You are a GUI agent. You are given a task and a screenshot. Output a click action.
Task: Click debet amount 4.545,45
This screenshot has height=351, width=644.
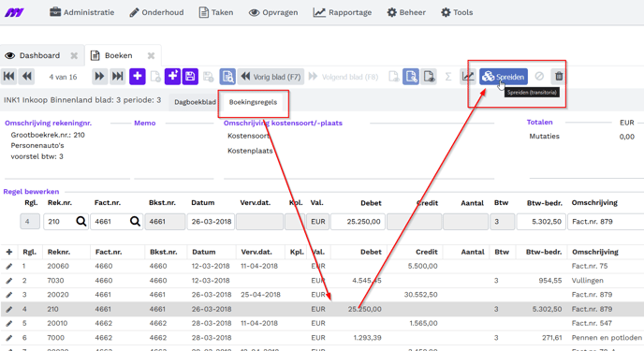pos(367,281)
